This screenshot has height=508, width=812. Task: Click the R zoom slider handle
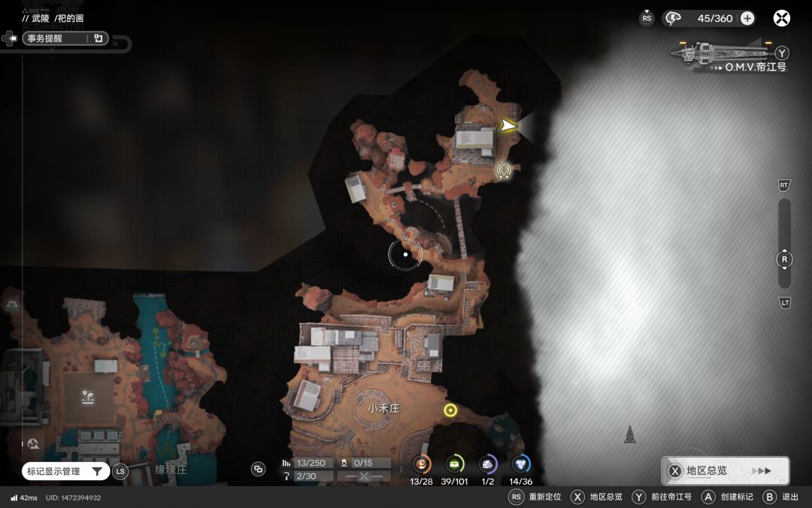click(784, 259)
